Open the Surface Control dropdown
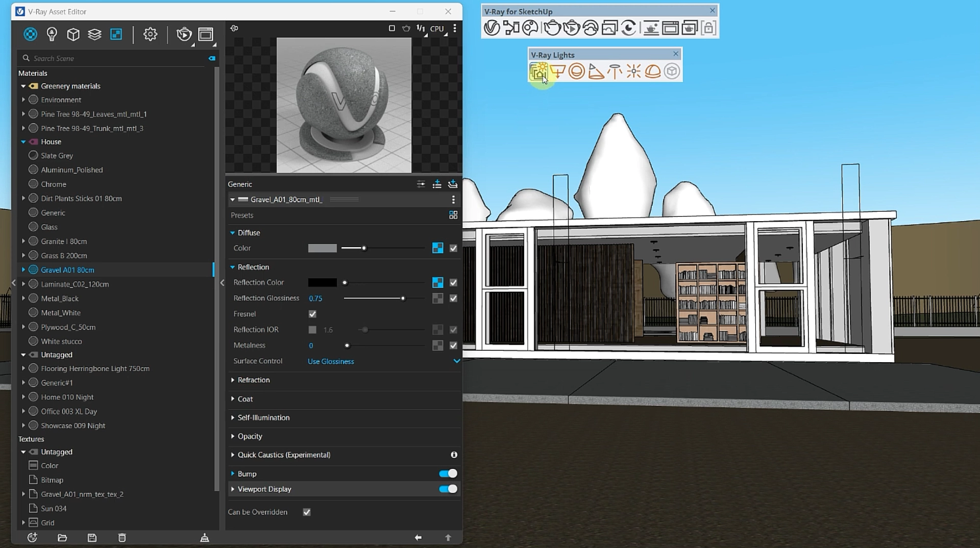The height and width of the screenshot is (548, 980). tap(384, 361)
